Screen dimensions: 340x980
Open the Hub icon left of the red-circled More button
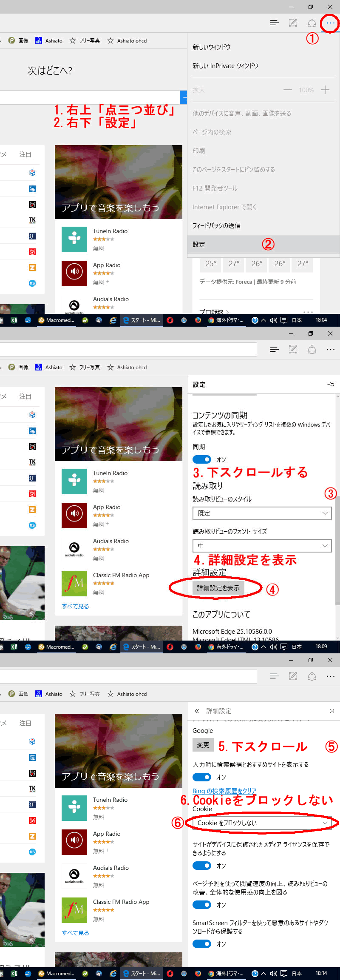[275, 23]
